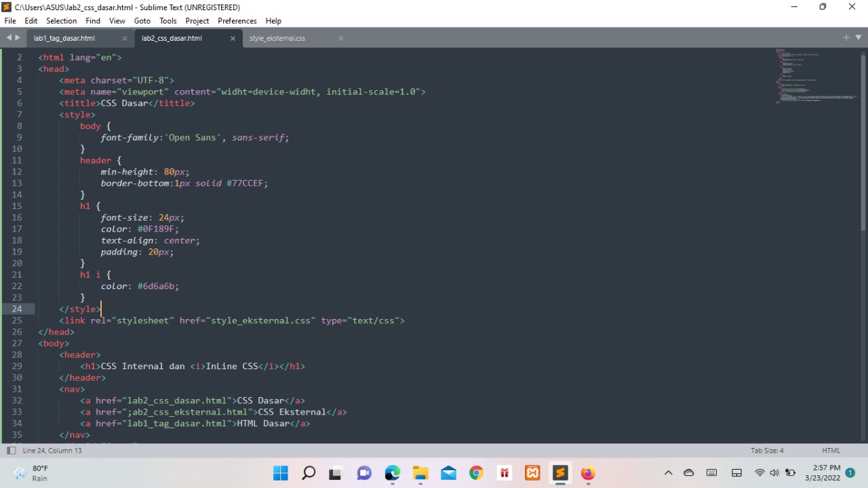Open the tab list dropdown arrow
This screenshot has height=488, width=868.
(858, 38)
